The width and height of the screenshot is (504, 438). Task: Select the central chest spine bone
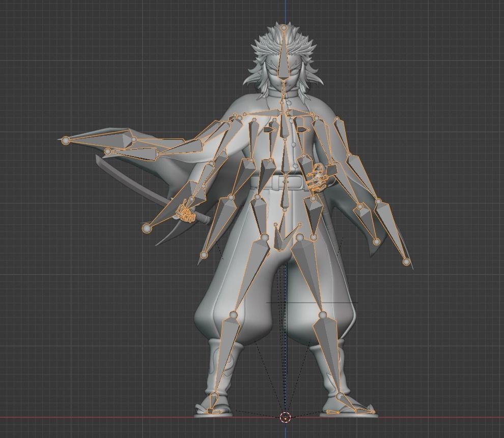click(x=285, y=126)
